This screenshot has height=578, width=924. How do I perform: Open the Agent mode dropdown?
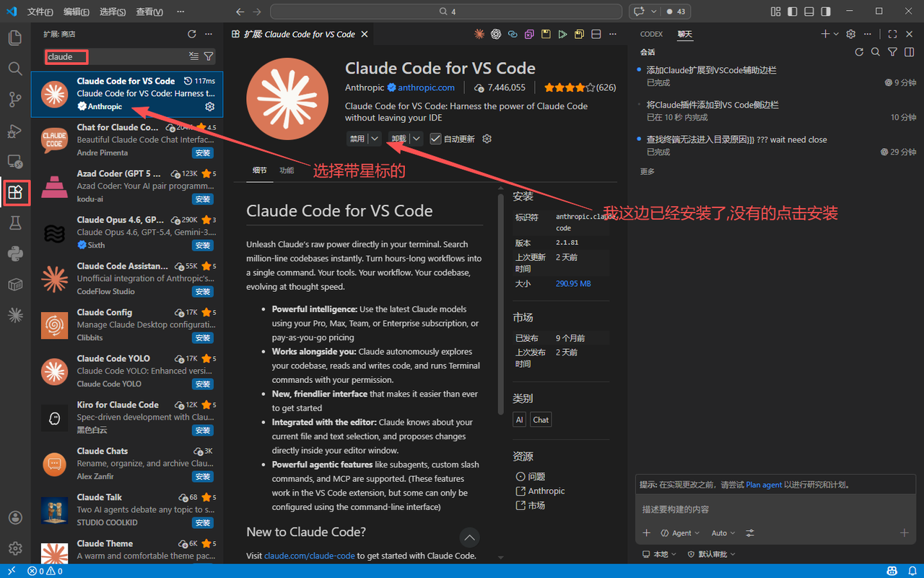(x=680, y=533)
